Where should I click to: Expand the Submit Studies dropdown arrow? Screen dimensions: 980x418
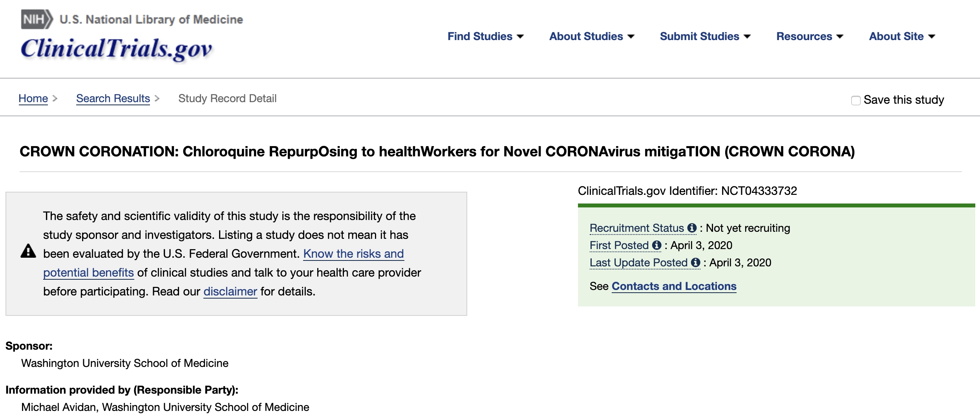747,37
